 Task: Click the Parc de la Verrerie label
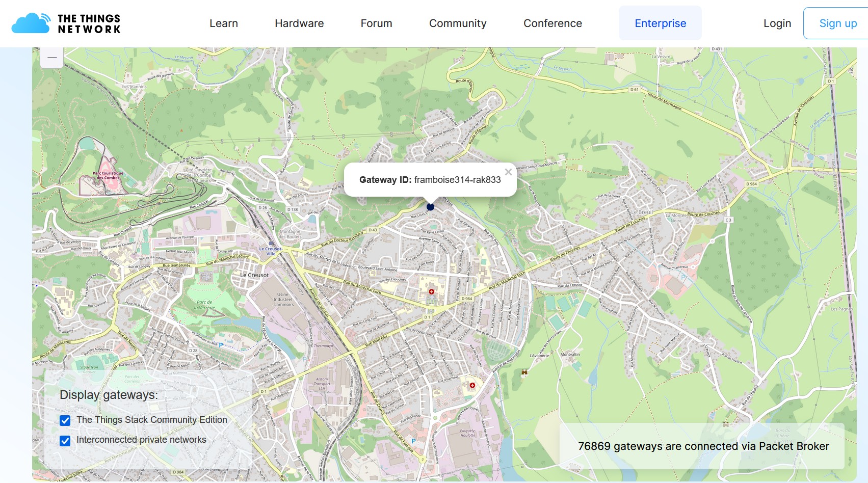(x=205, y=305)
